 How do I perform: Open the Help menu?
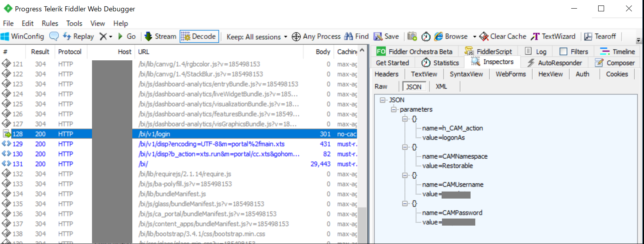(x=121, y=23)
